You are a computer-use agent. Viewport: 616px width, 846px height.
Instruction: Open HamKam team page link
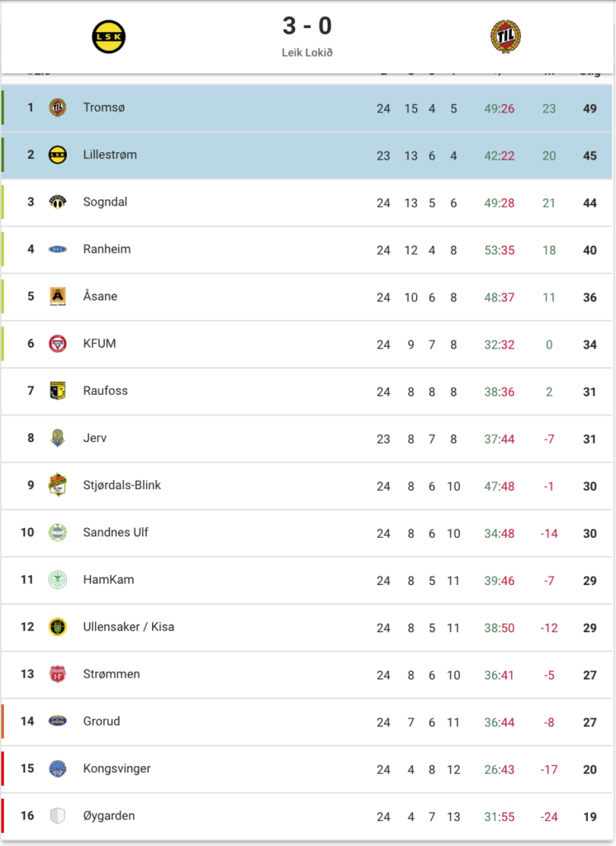pyautogui.click(x=108, y=579)
